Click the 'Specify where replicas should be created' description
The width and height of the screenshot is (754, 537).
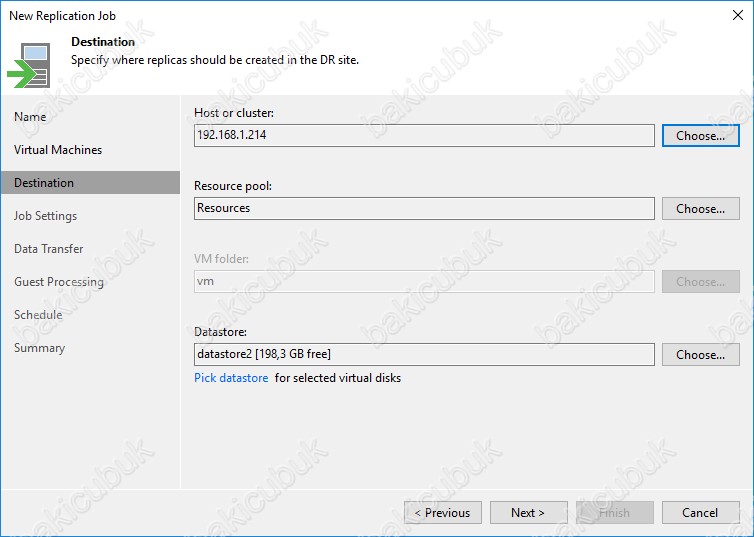215,60
